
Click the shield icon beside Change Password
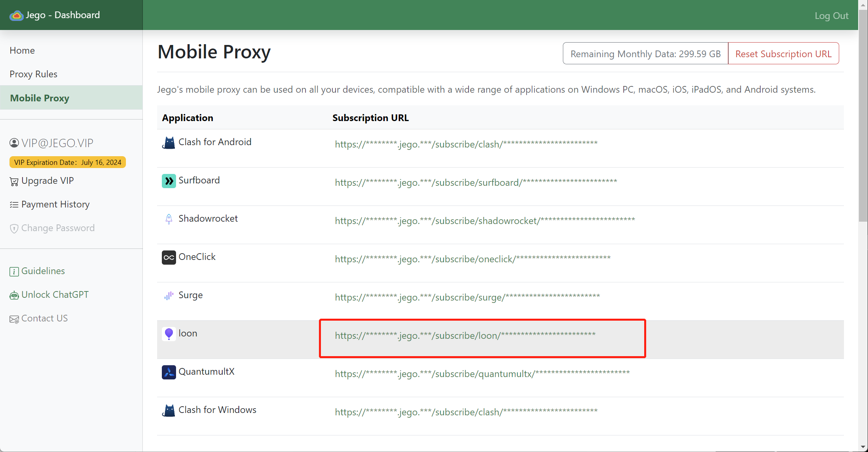(14, 228)
